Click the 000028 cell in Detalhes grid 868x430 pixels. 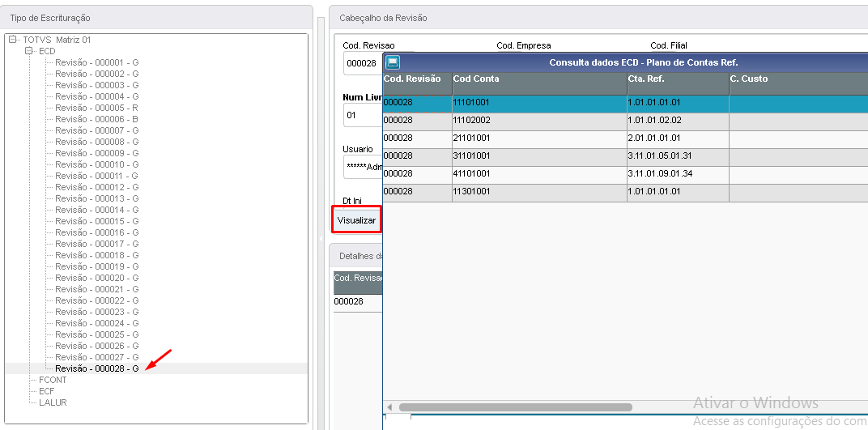(x=358, y=302)
